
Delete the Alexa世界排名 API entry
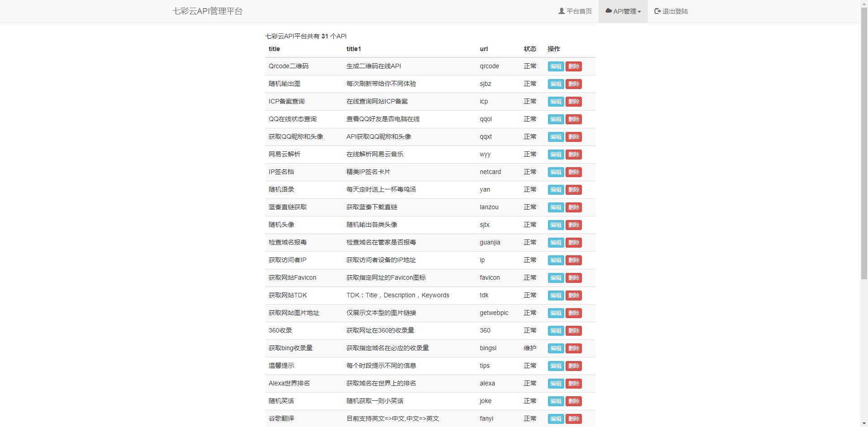[x=573, y=384]
